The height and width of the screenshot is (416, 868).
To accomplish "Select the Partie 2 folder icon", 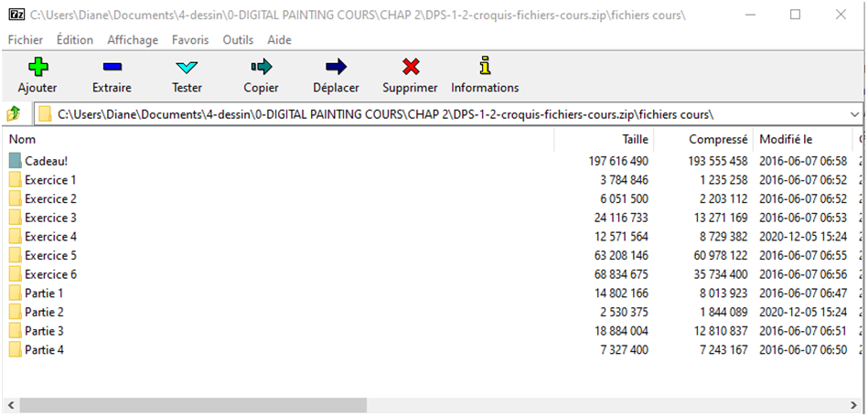I will 15,312.
